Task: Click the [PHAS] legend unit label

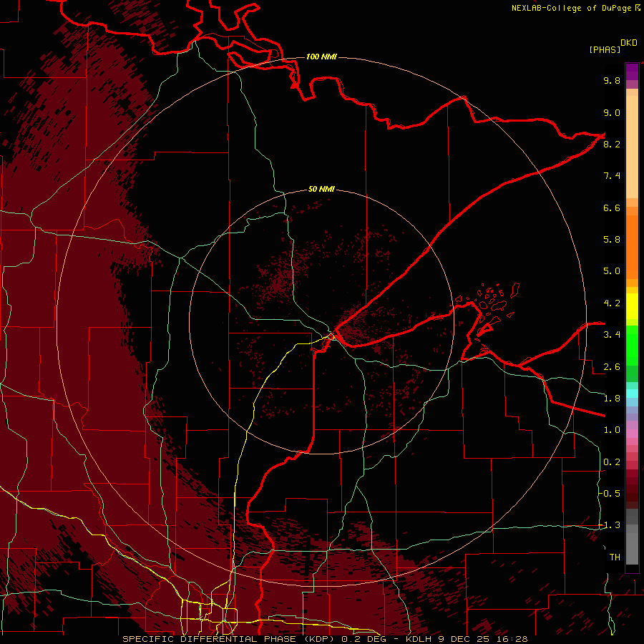Action: pos(605,50)
